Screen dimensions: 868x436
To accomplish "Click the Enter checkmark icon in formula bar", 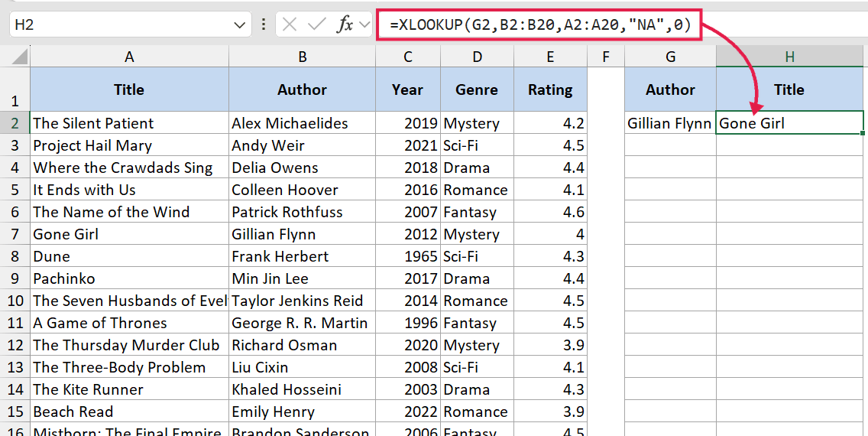I will [316, 24].
